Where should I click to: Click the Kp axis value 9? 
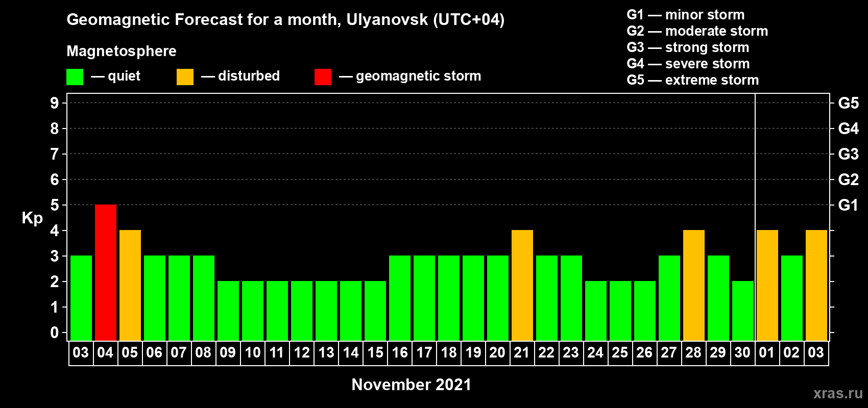[x=55, y=103]
